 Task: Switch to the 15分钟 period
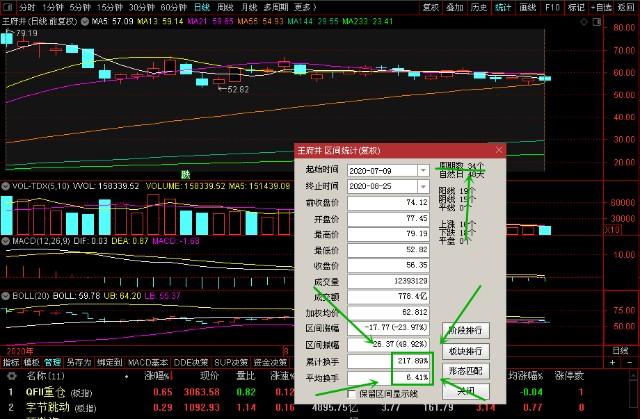[x=109, y=7]
